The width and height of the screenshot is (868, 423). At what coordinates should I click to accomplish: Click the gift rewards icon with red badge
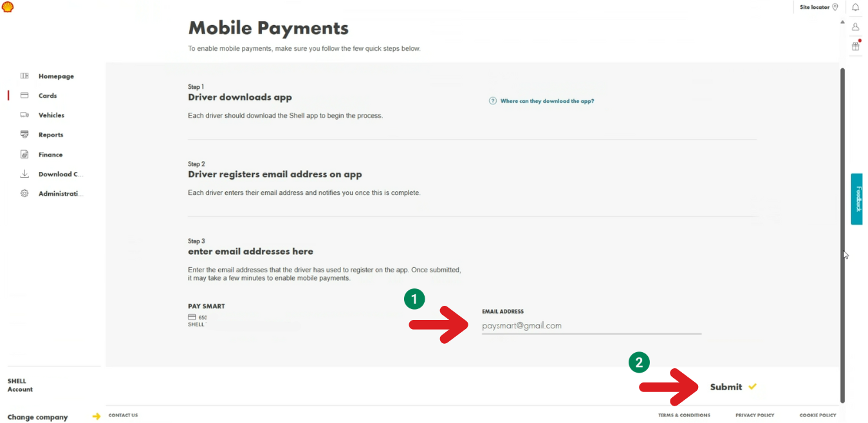point(855,46)
